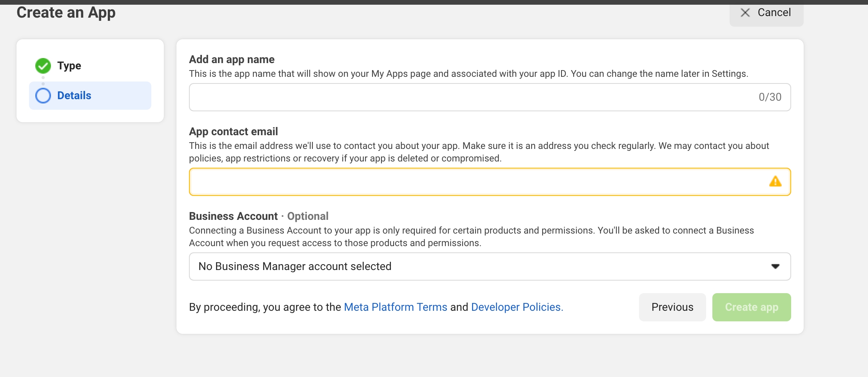
Task: Click the 0/30 character counter
Action: 770,97
